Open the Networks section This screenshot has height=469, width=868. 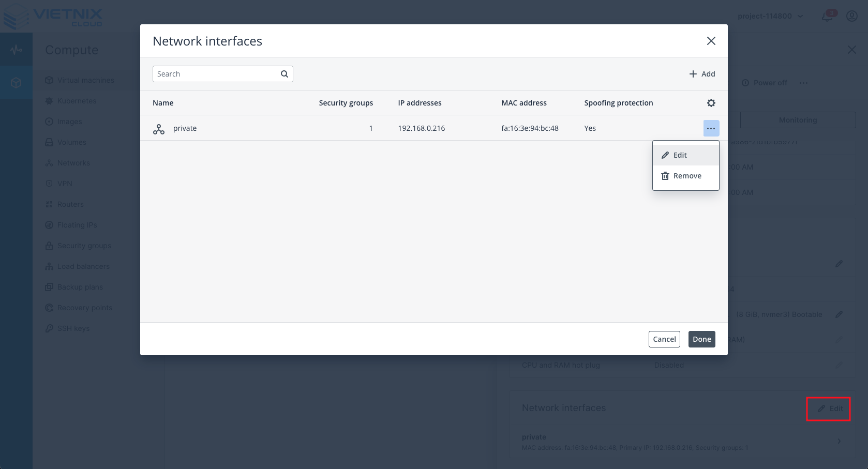[73, 163]
